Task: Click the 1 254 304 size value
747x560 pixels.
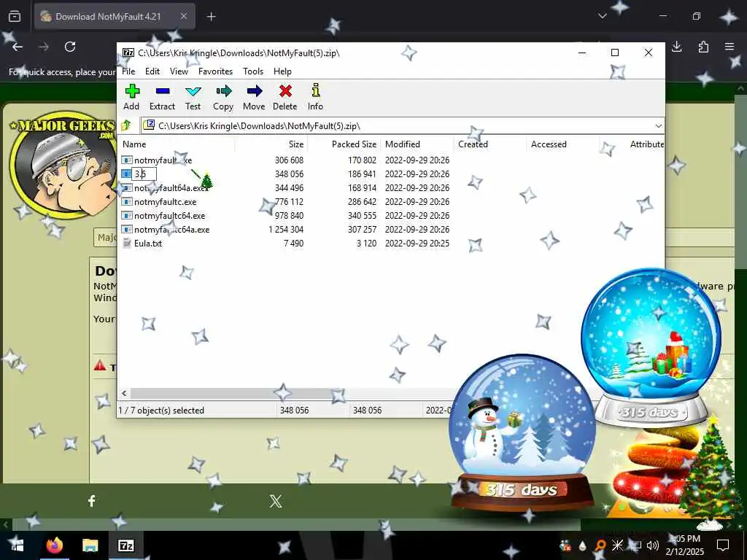Action: 286,230
